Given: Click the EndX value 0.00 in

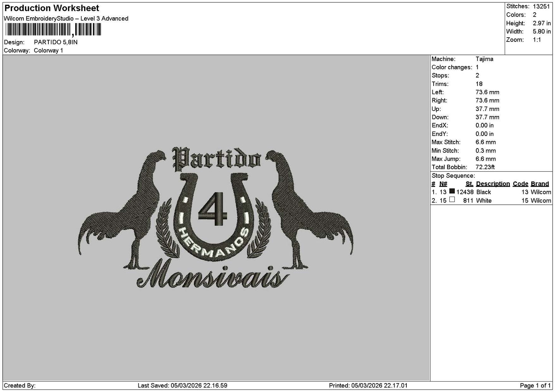Looking at the screenshot, I should pyautogui.click(x=485, y=126).
